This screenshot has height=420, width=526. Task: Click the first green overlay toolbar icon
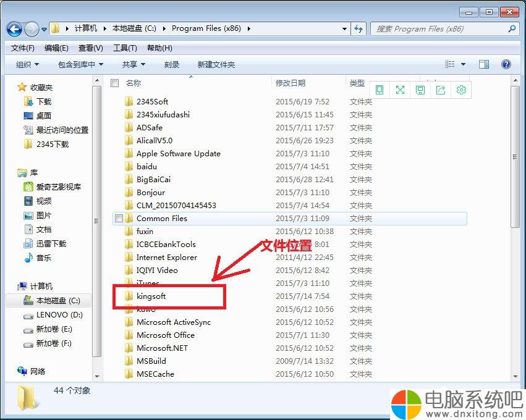380,90
